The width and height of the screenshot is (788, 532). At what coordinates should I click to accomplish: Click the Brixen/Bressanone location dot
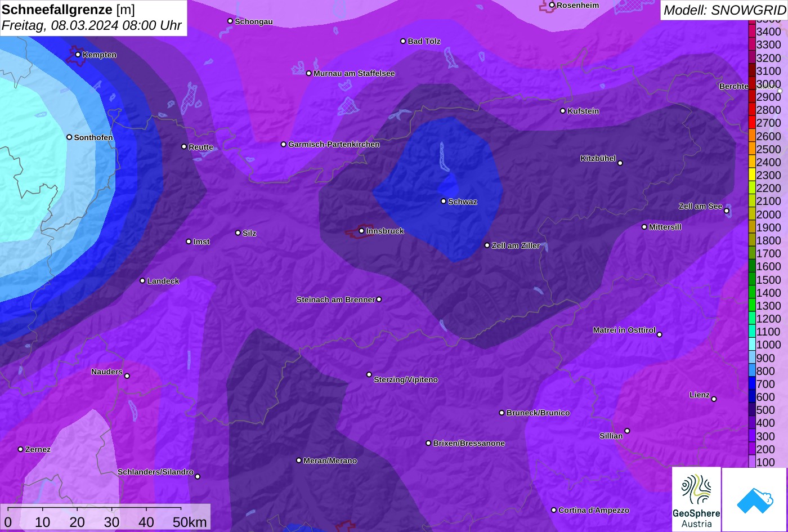pos(428,443)
